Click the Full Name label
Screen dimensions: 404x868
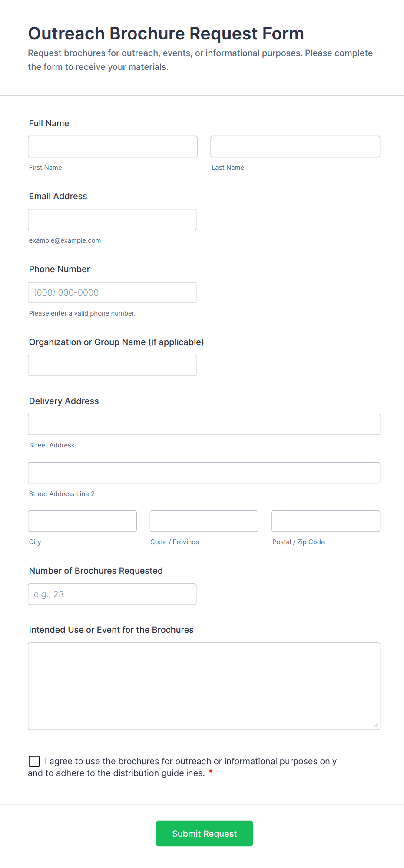pyautogui.click(x=49, y=123)
